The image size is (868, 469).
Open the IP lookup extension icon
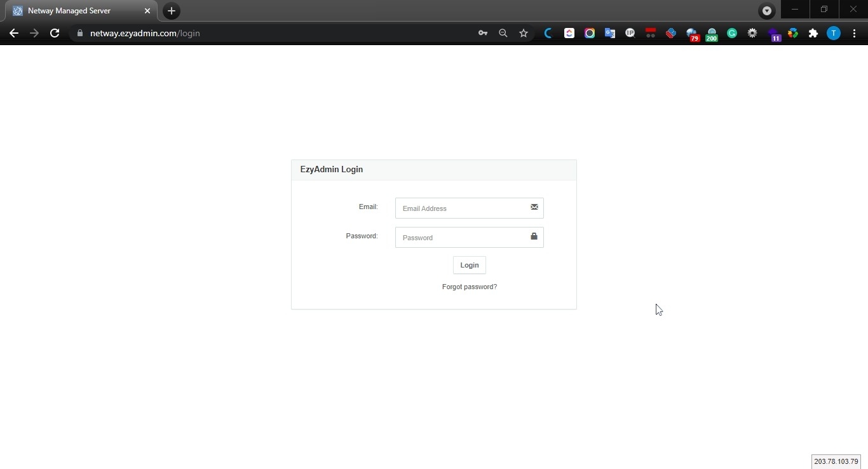630,33
